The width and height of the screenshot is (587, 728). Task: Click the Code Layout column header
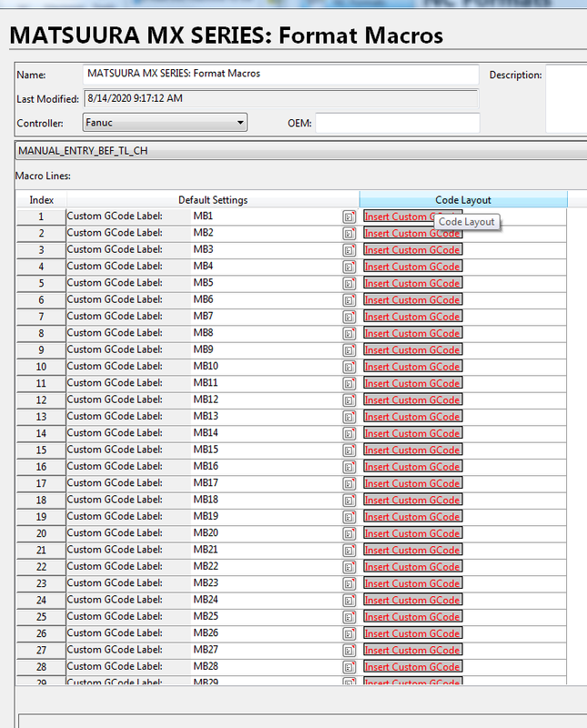point(463,200)
